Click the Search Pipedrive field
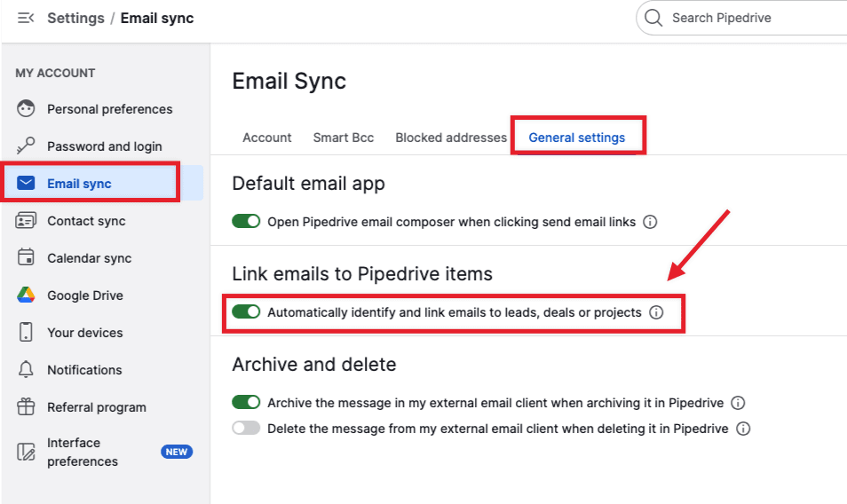Screen dimensions: 847x504 (x=746, y=18)
